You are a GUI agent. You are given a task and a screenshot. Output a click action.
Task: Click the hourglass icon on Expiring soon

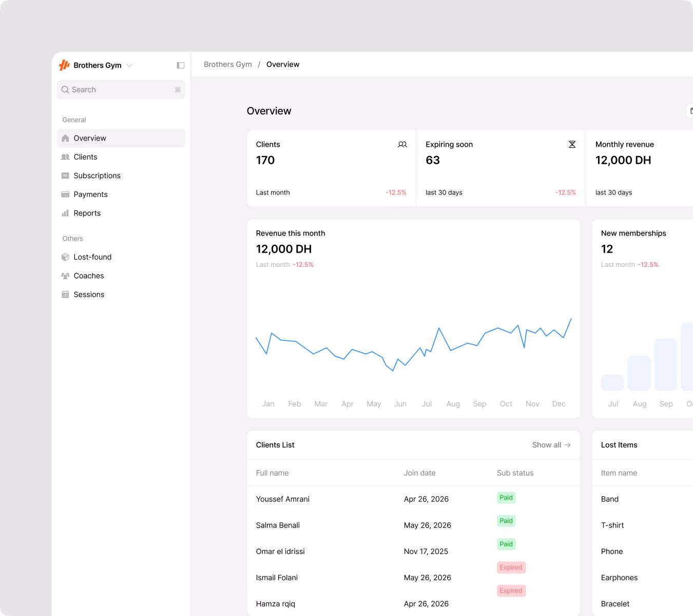[x=572, y=145]
